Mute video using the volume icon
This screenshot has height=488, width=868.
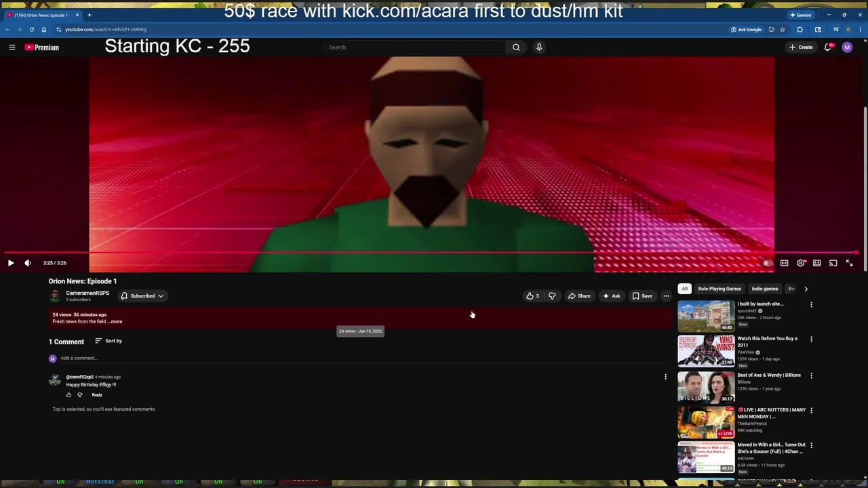28,263
